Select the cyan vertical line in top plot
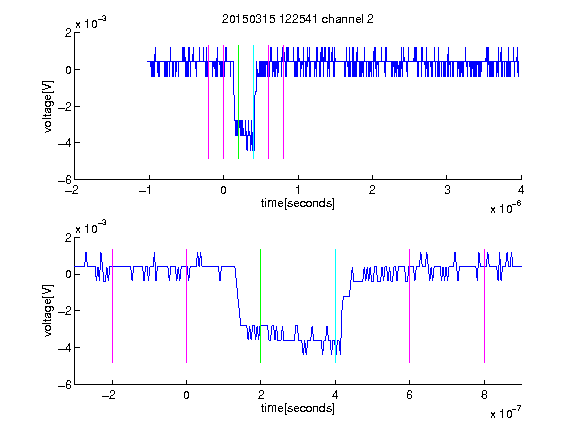The height and width of the screenshot is (432, 576). (x=253, y=102)
